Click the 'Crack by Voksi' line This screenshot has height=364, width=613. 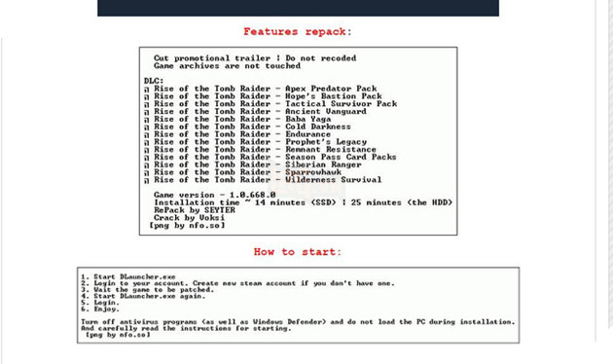(x=189, y=217)
